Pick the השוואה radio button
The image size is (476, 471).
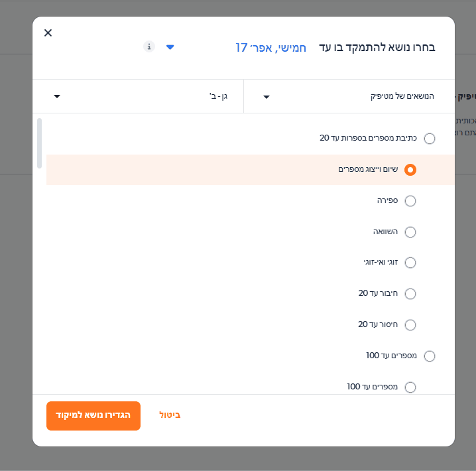(410, 232)
